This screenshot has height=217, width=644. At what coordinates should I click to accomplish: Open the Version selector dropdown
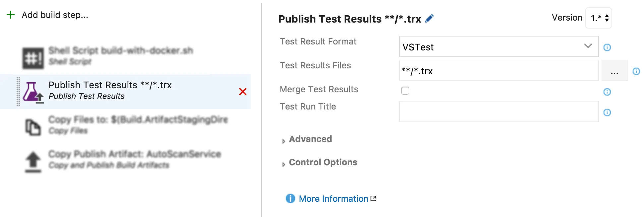tap(599, 18)
